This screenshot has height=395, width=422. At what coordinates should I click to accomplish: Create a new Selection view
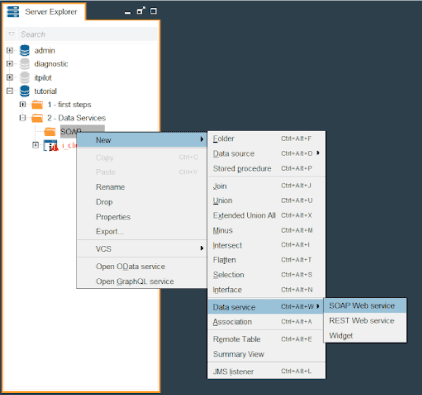tap(266, 275)
